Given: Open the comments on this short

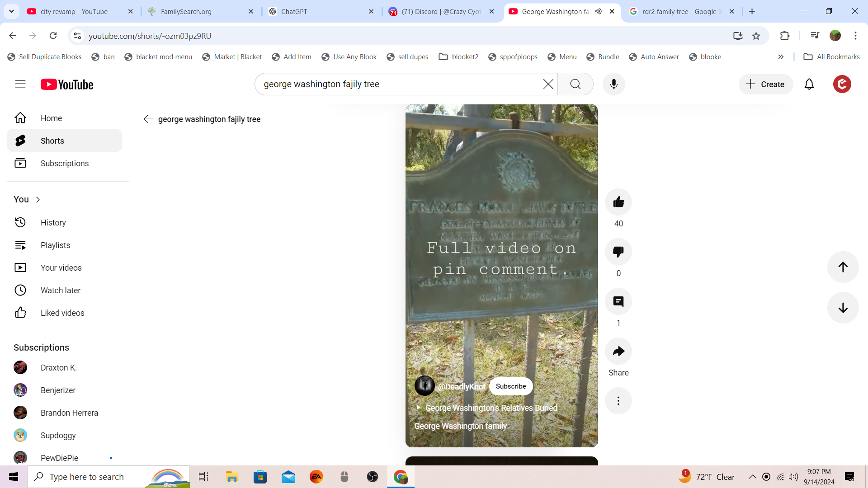Looking at the screenshot, I should pyautogui.click(x=618, y=301).
